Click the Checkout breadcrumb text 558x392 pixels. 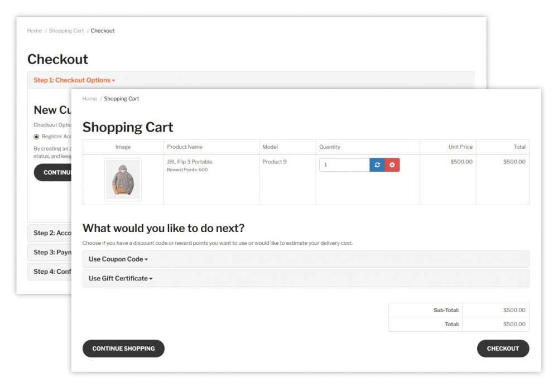[x=103, y=31]
